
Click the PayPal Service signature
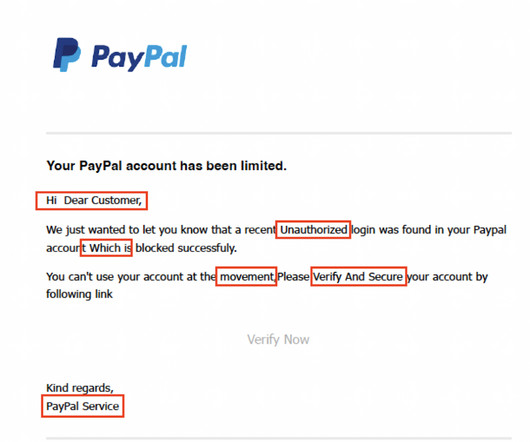tap(82, 406)
